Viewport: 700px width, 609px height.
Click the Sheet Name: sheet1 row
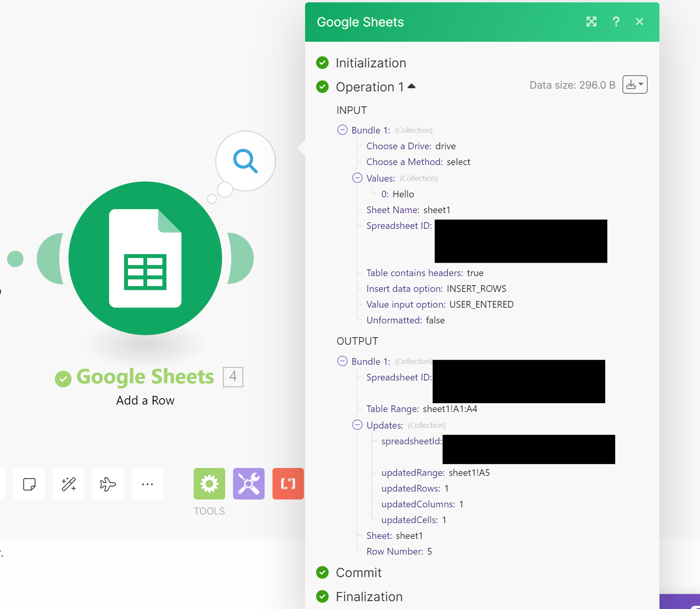click(x=408, y=210)
